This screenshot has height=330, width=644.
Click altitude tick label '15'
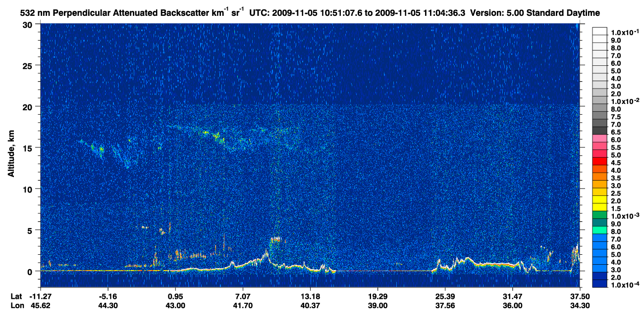pyautogui.click(x=28, y=148)
